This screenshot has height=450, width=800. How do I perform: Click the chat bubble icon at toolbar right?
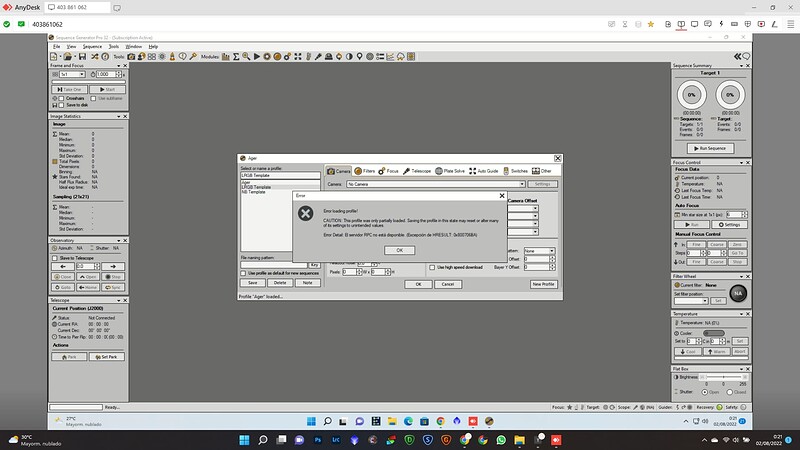pos(746,56)
